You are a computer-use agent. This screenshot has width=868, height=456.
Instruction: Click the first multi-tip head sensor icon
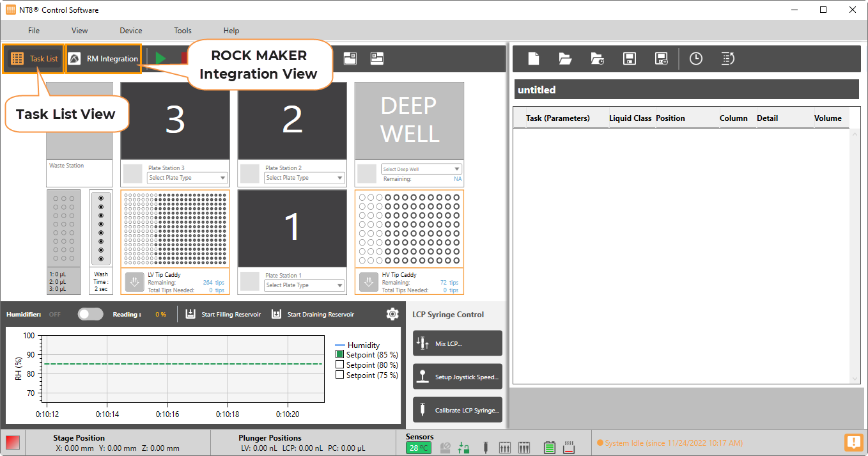[504, 448]
